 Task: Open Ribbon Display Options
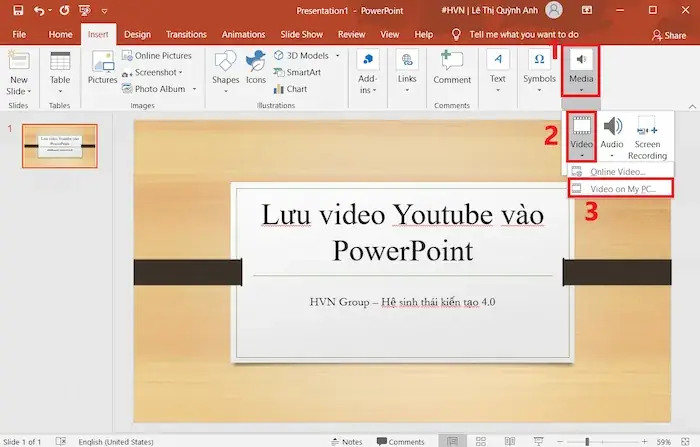pyautogui.click(x=587, y=10)
